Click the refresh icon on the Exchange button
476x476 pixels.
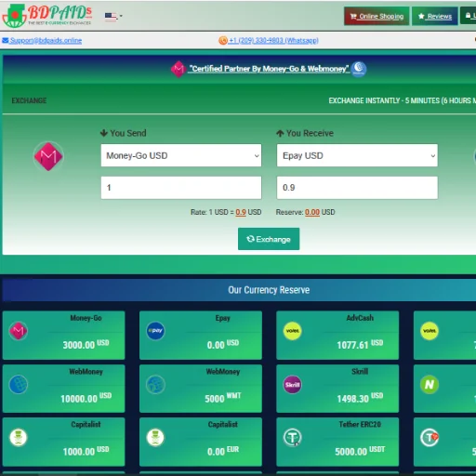point(250,239)
